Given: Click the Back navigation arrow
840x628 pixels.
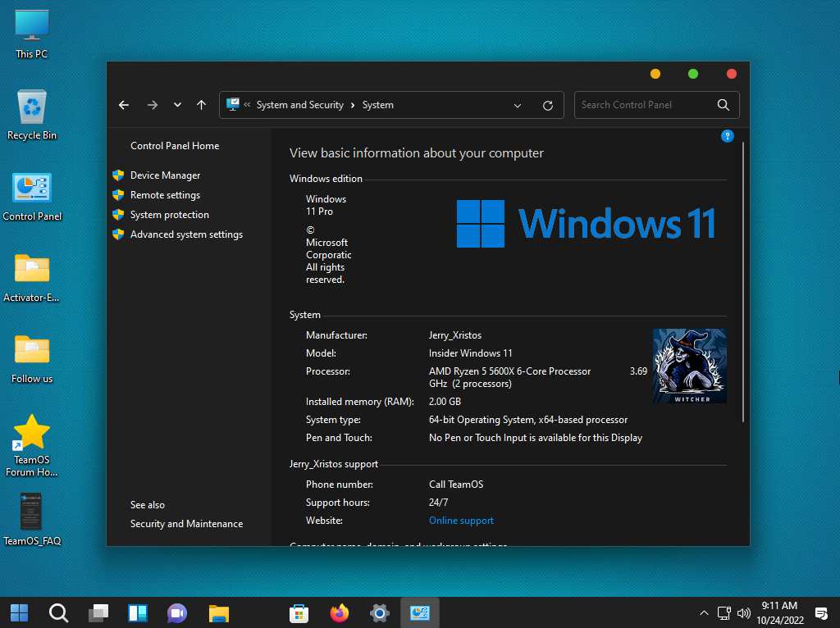Looking at the screenshot, I should point(124,105).
